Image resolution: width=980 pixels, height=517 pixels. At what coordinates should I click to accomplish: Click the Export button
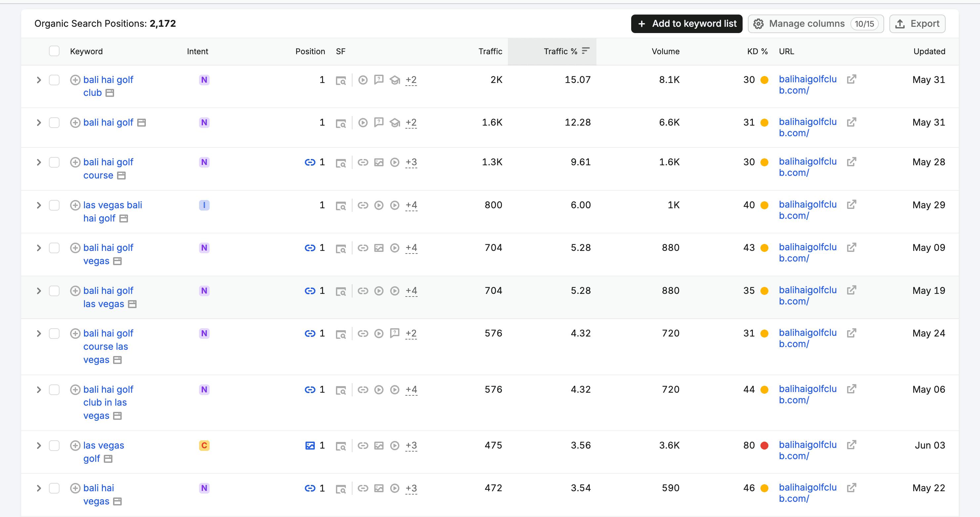[917, 23]
